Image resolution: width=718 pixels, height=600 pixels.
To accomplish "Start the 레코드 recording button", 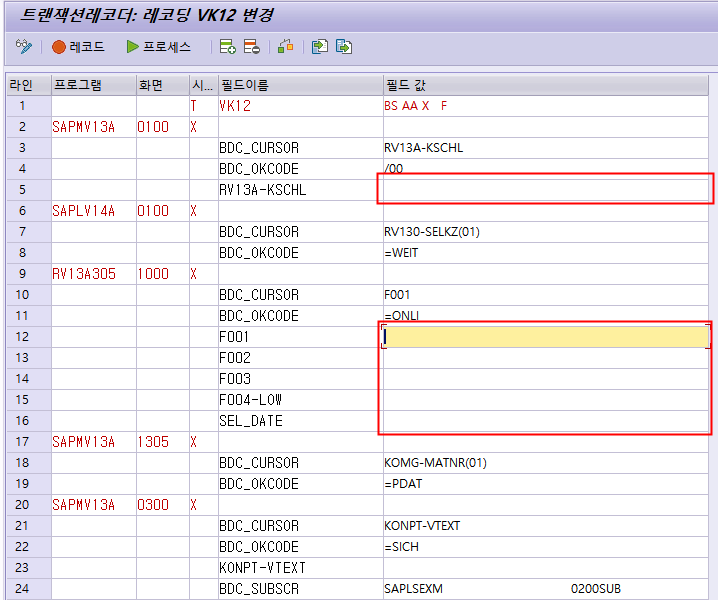I will coord(78,47).
